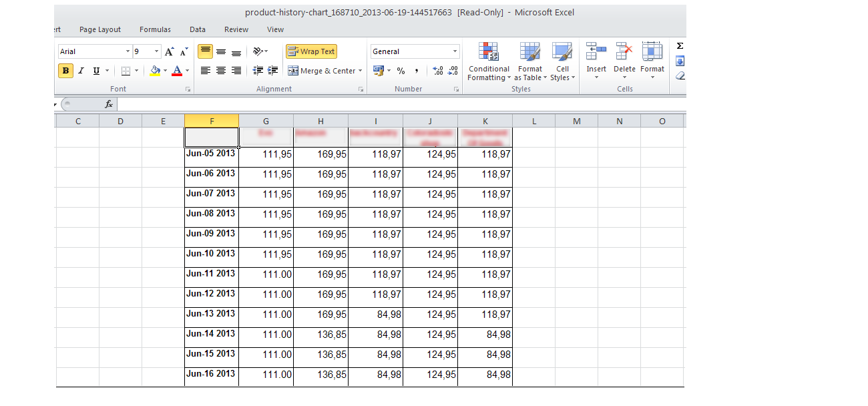
Task: Click in the formula bar
Action: 401,104
